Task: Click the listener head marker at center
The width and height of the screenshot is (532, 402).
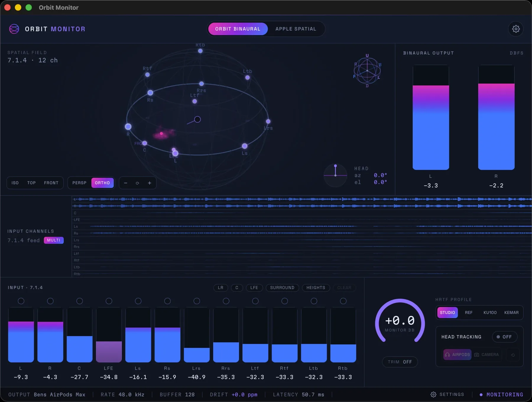Action: [x=197, y=119]
